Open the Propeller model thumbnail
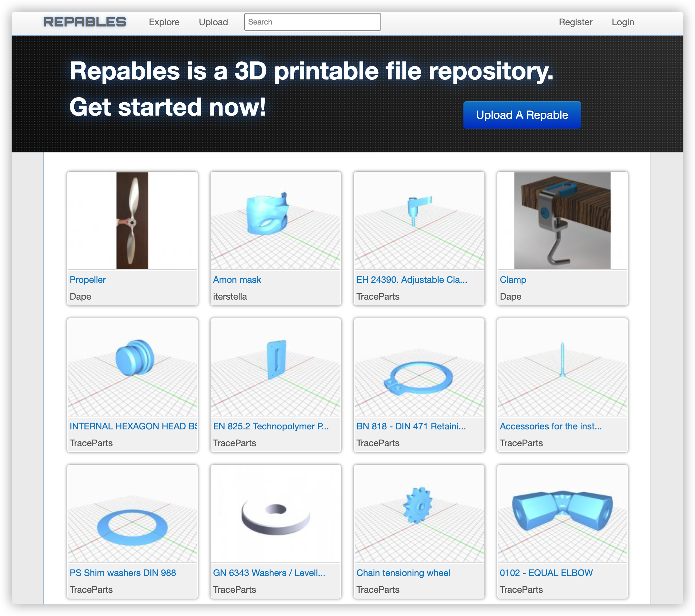 point(132,221)
